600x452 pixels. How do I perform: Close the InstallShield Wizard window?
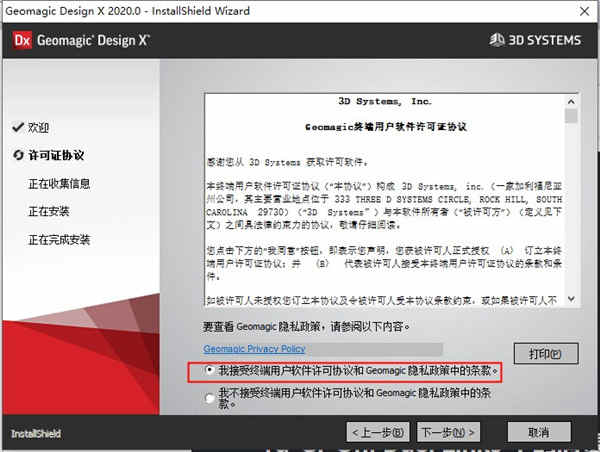coord(584,11)
